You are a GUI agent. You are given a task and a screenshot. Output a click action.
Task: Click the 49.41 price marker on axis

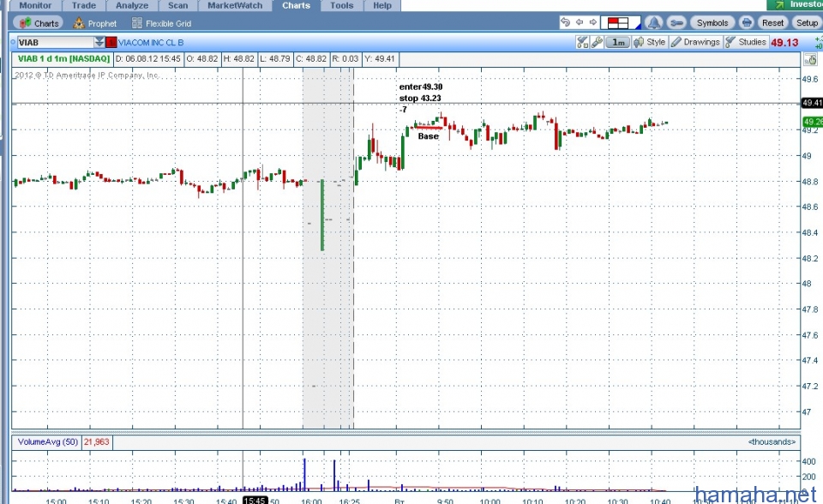(812, 103)
